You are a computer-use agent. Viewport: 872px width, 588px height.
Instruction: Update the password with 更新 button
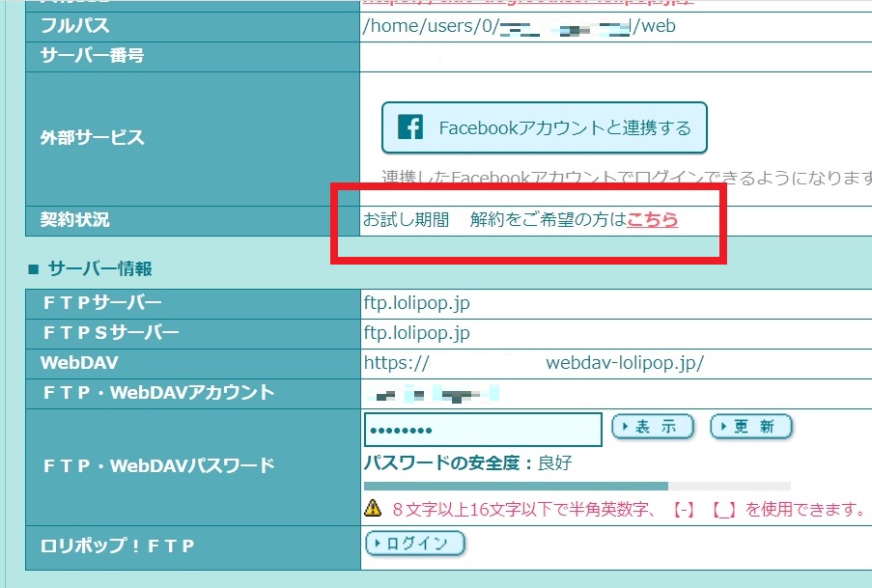click(751, 428)
